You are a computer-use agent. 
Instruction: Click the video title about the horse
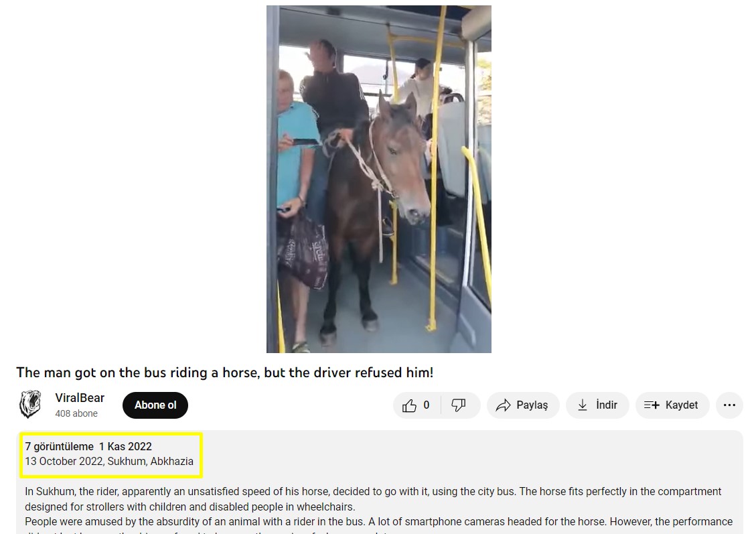[225, 373]
